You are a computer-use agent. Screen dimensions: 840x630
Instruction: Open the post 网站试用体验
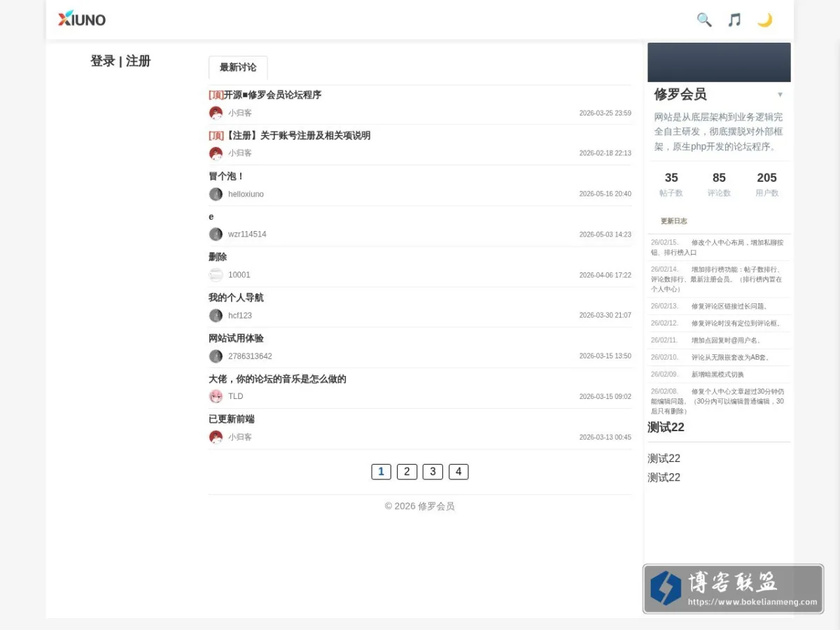tap(236, 338)
